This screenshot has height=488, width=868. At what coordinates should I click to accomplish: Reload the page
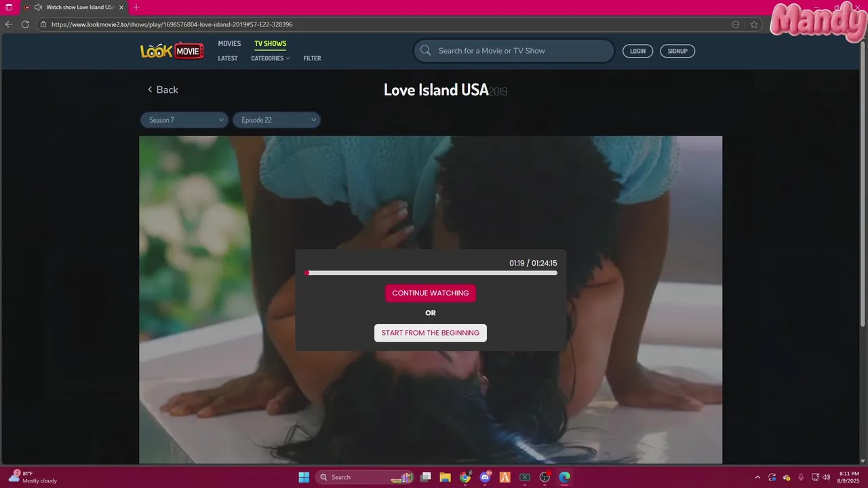[25, 24]
